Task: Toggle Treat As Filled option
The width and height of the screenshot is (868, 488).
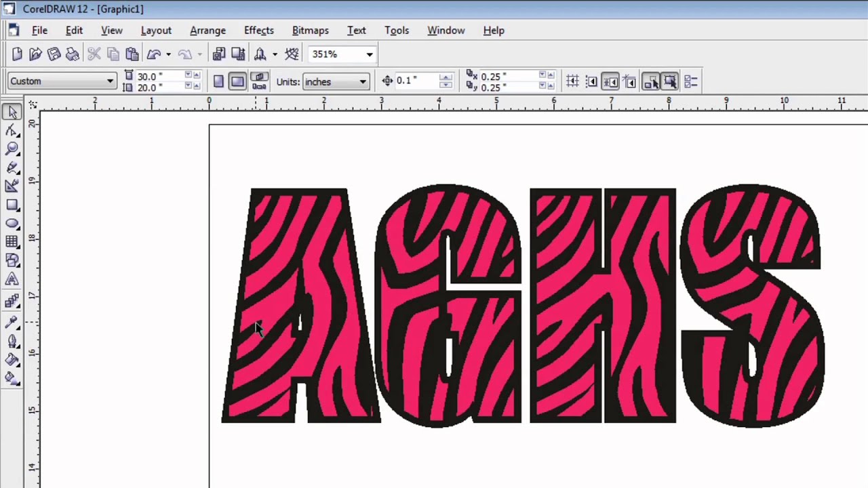Action: 670,81
